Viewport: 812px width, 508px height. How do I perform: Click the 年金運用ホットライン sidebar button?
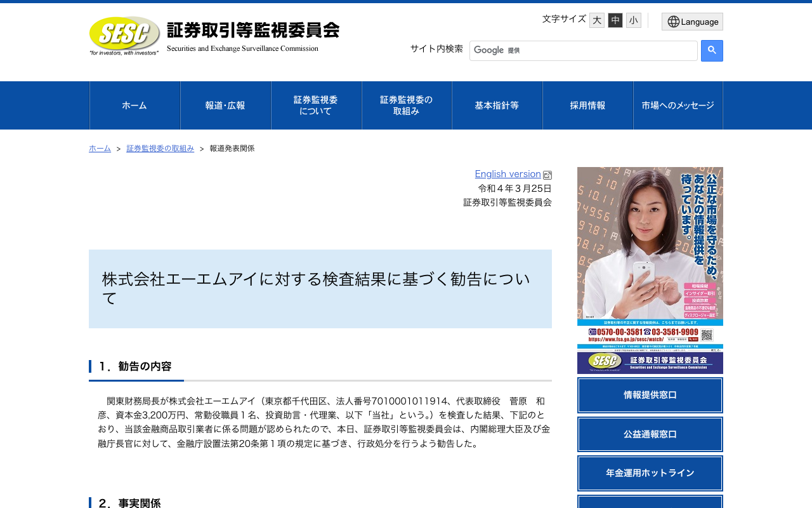coord(650,473)
